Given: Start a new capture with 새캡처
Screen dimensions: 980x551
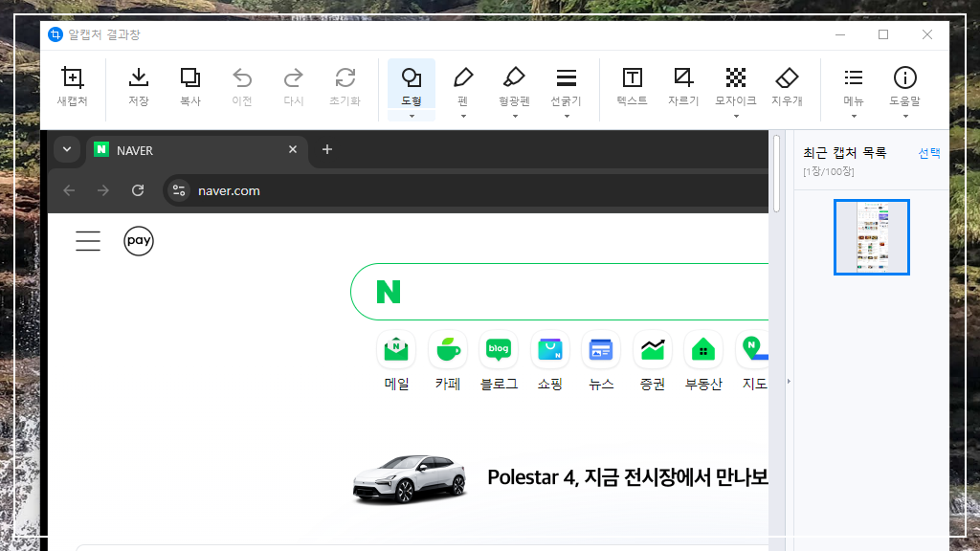Looking at the screenshot, I should 73,86.
